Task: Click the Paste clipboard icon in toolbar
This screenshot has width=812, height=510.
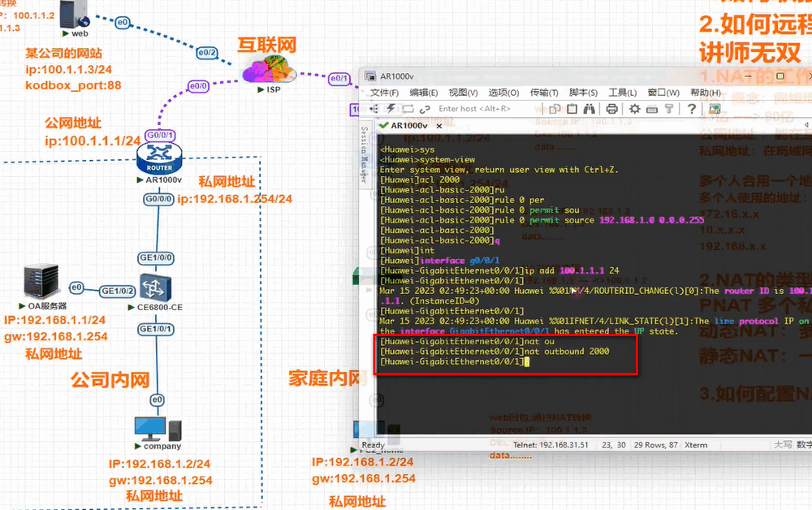Action: tap(572, 109)
